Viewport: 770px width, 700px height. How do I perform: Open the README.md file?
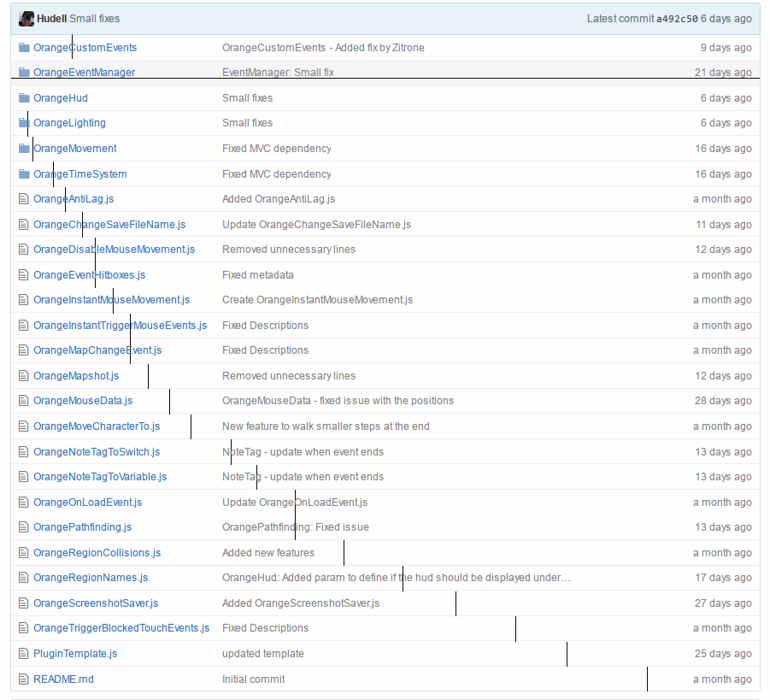point(63,679)
